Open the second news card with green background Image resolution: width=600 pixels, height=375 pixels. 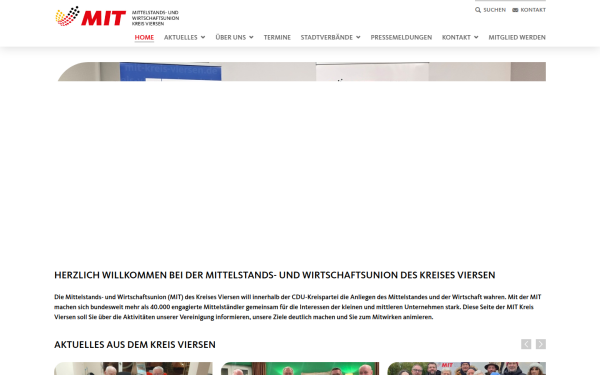point(300,368)
